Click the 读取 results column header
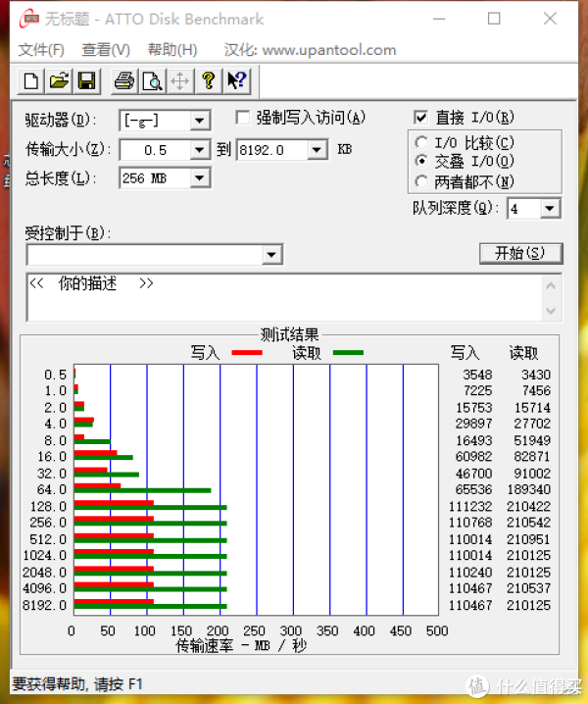The width and height of the screenshot is (588, 704). [x=523, y=353]
